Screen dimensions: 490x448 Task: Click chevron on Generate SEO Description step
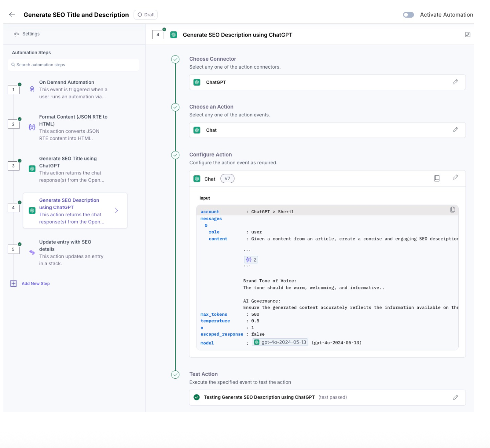click(116, 211)
